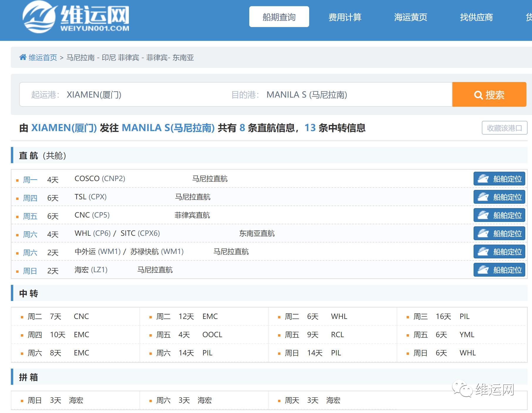
Task: Go to 海运黄页 in the top navigation
Action: (410, 17)
